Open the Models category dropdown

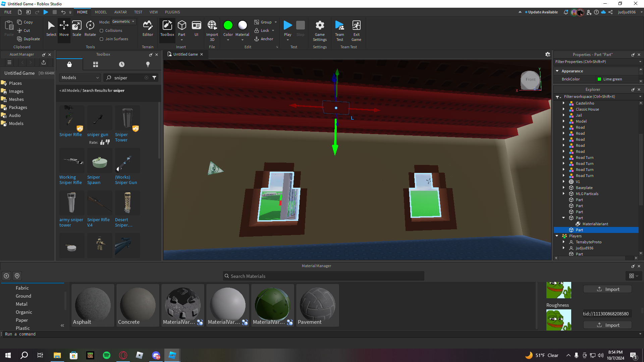tap(80, 78)
